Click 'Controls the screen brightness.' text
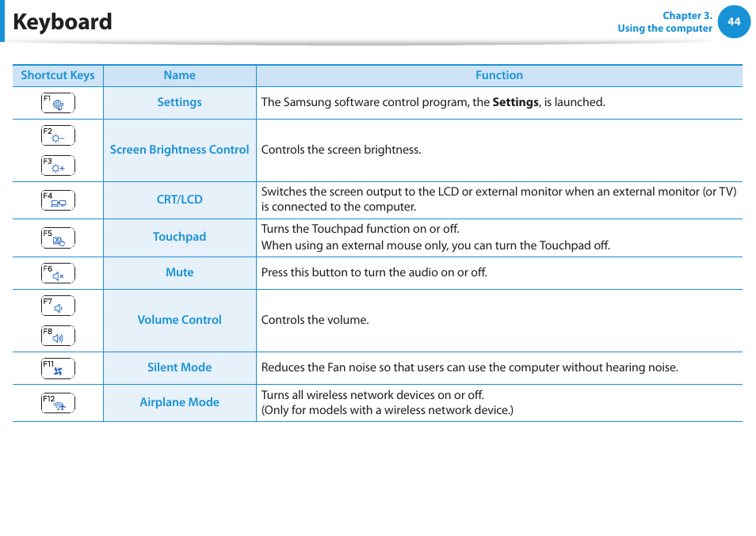Viewport: 756px width, 536px height. [x=342, y=150]
